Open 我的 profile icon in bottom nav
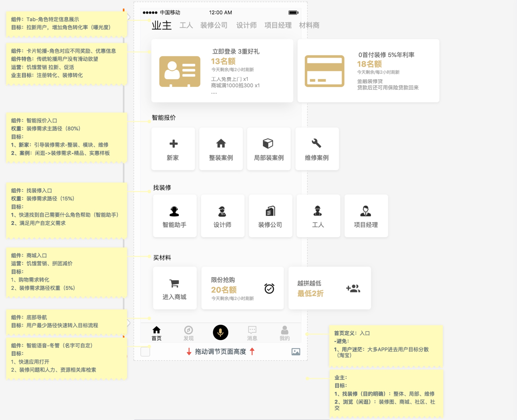517x420 pixels. coord(285,330)
